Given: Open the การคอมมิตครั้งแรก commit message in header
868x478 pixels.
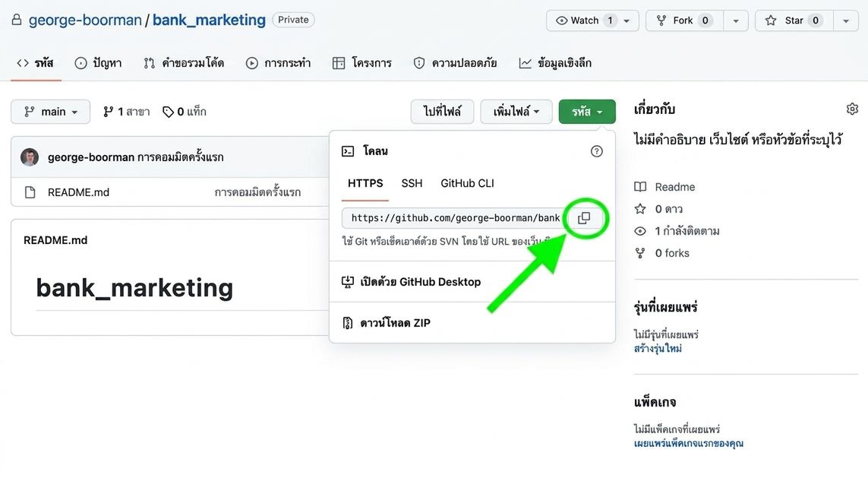Looking at the screenshot, I should (x=181, y=157).
